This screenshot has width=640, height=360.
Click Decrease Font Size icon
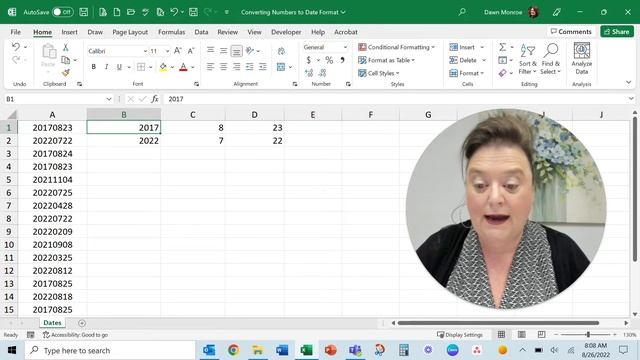[191, 51]
